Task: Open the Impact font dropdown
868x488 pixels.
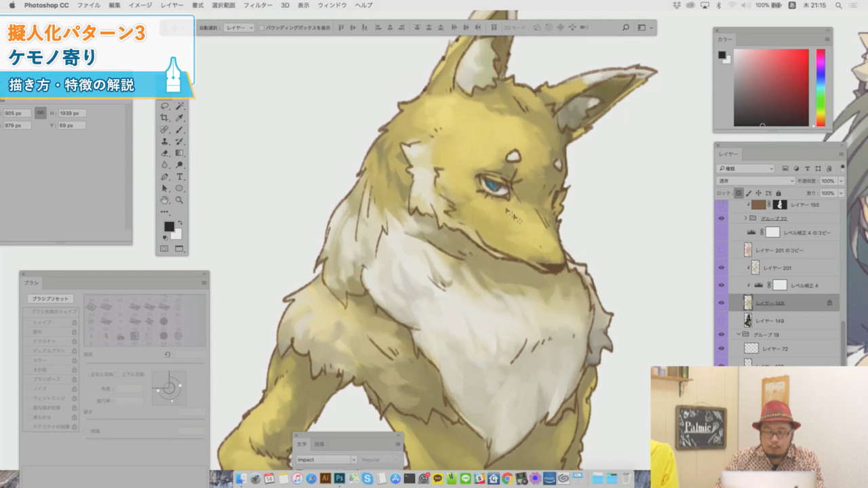Action: (325, 460)
